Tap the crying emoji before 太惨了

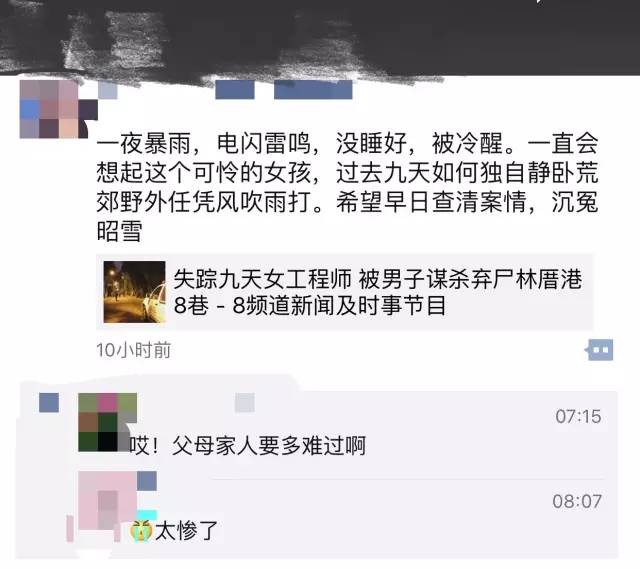141,530
